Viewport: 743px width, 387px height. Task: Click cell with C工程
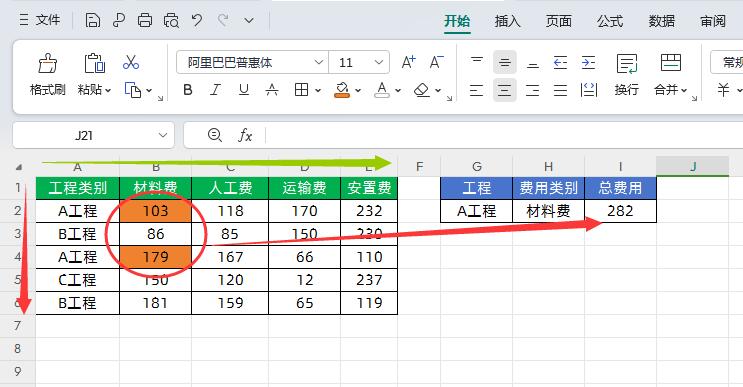click(x=78, y=280)
